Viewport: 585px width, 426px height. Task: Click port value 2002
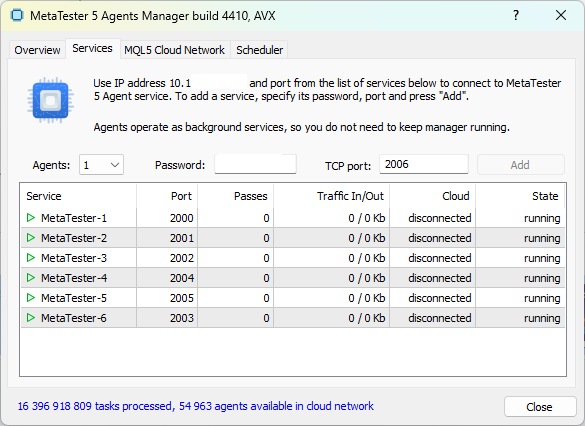point(182,258)
